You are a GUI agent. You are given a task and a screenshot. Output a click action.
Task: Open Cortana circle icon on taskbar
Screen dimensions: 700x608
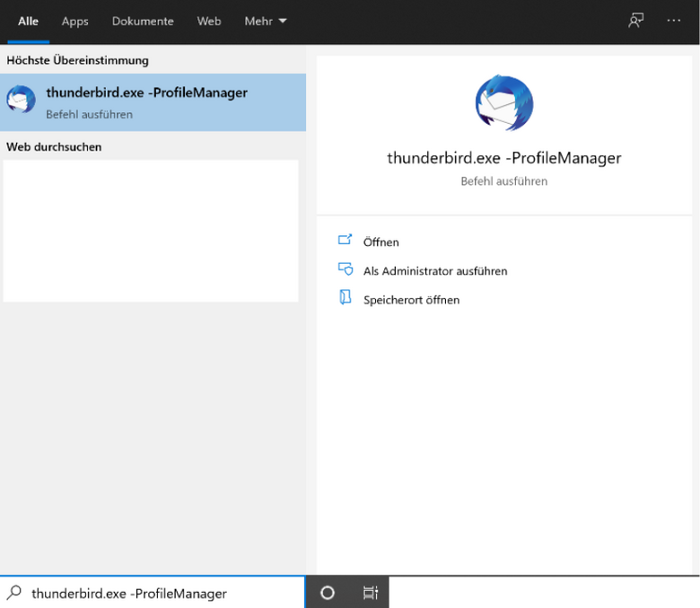coord(328,593)
